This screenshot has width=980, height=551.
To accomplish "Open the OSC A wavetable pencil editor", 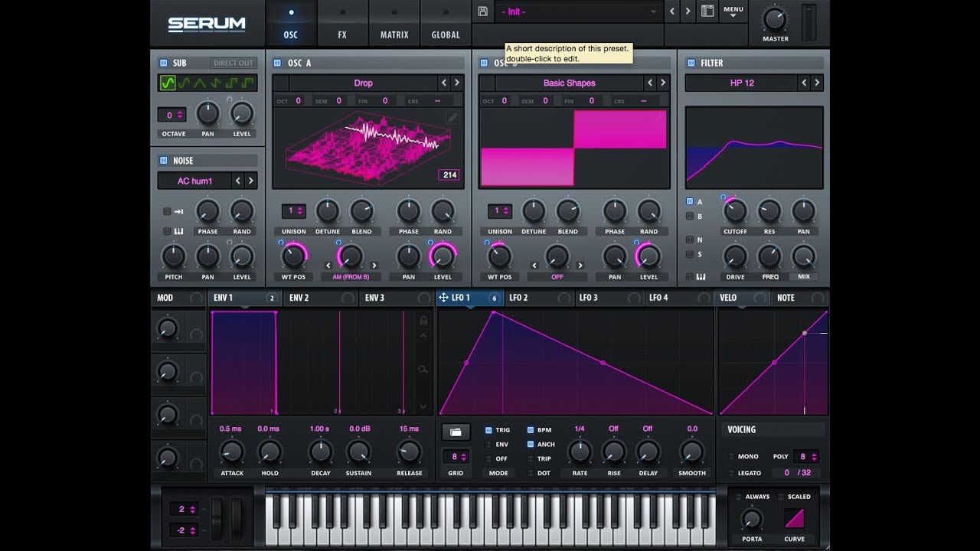I will pyautogui.click(x=453, y=117).
